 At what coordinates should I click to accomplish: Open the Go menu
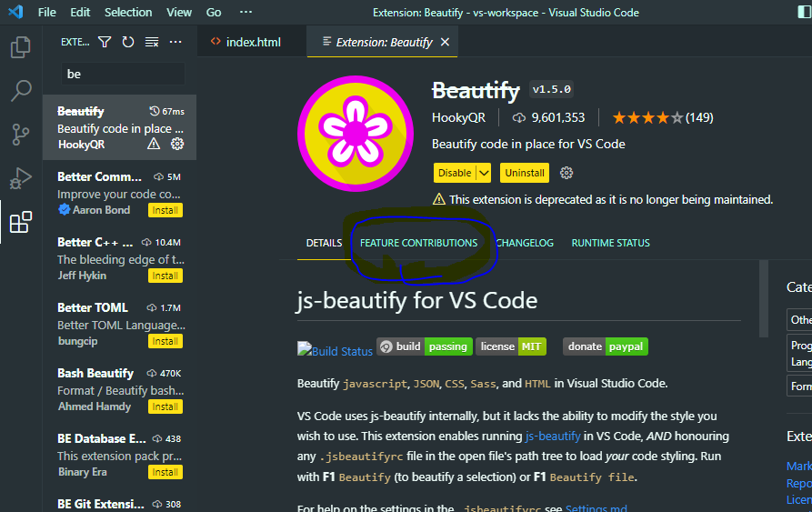click(x=214, y=12)
